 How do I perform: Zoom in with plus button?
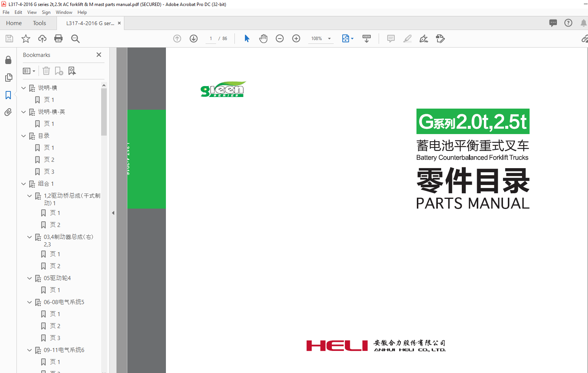pos(296,39)
